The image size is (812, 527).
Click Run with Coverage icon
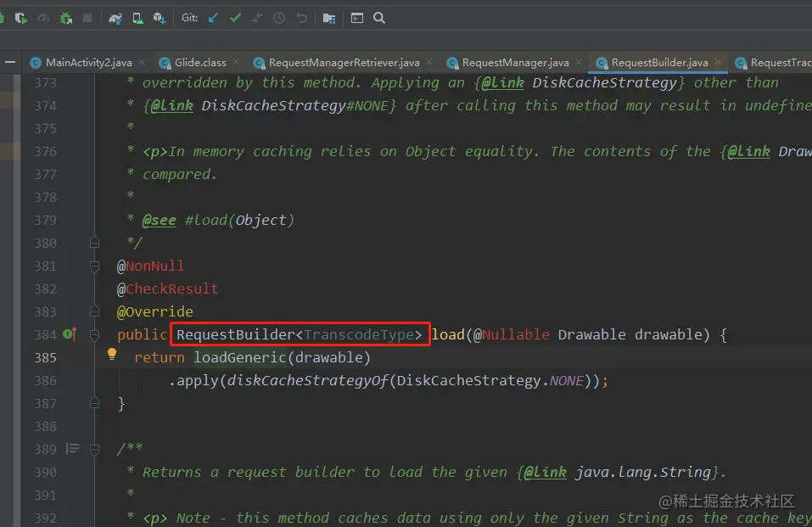(x=20, y=19)
